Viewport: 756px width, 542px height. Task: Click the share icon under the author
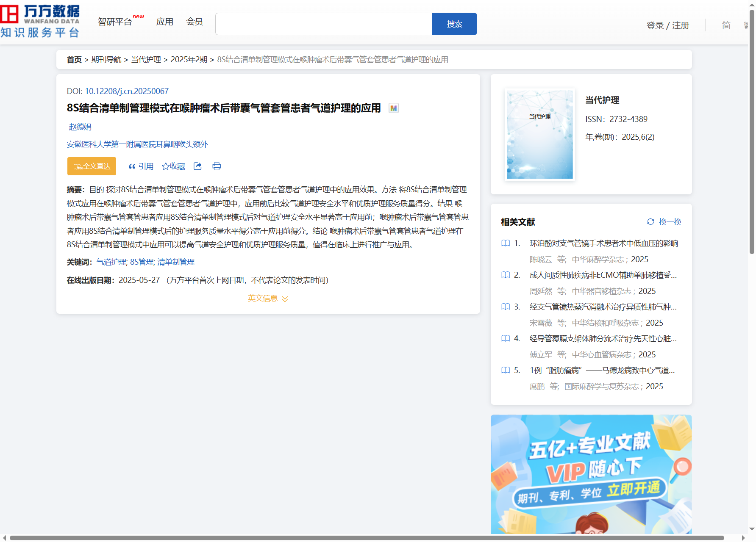197,166
